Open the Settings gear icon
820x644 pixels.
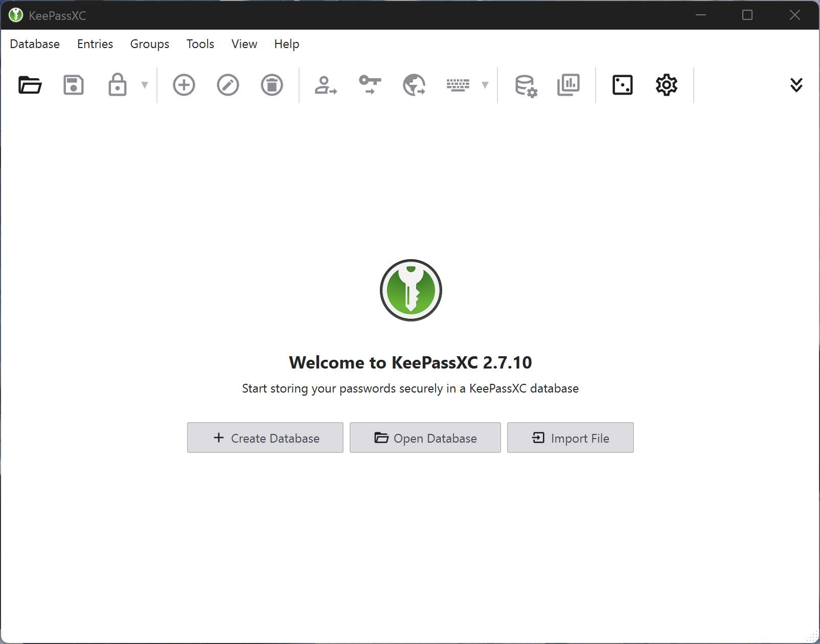(667, 85)
